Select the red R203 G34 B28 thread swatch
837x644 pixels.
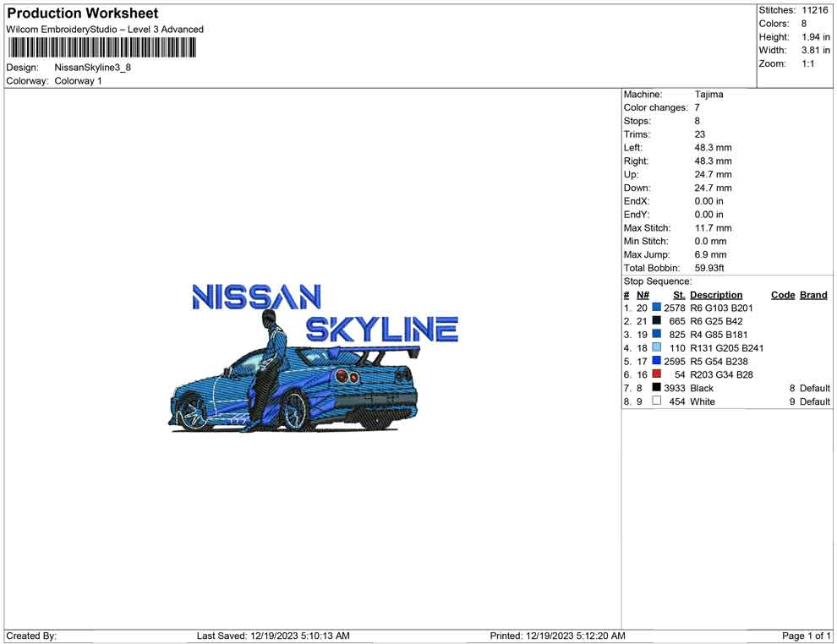click(657, 374)
